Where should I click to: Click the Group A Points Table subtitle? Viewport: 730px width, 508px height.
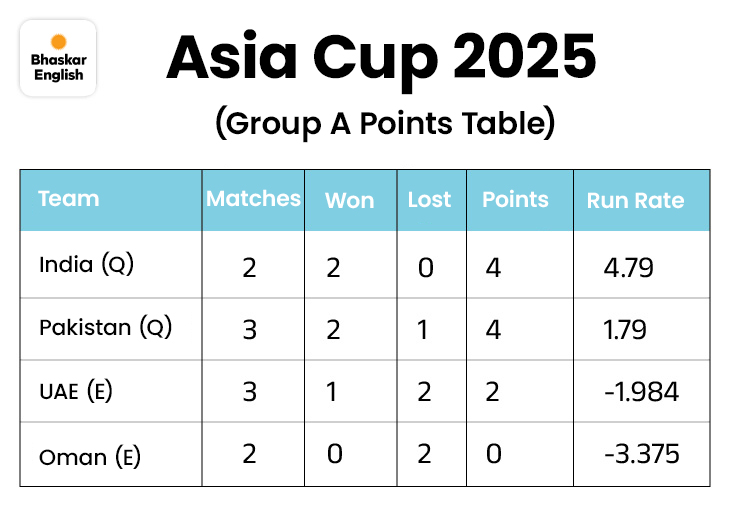pos(384,124)
